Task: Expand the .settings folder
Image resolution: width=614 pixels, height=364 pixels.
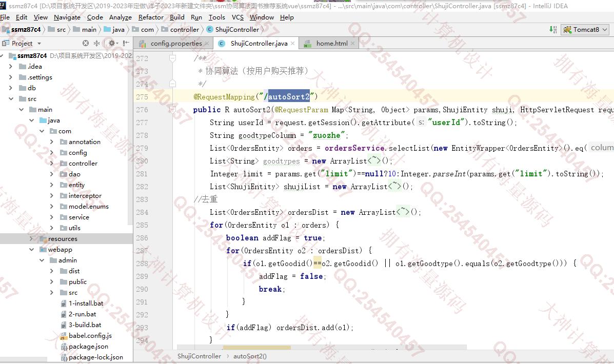Action: pos(11,77)
